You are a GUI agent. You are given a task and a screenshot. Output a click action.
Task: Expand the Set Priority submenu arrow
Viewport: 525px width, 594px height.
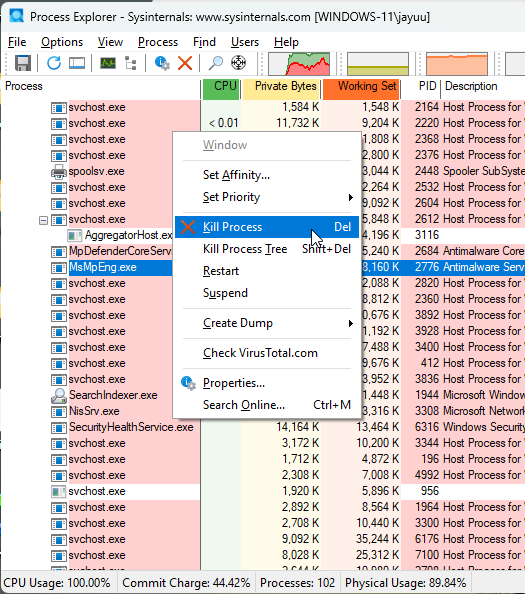tap(351, 197)
